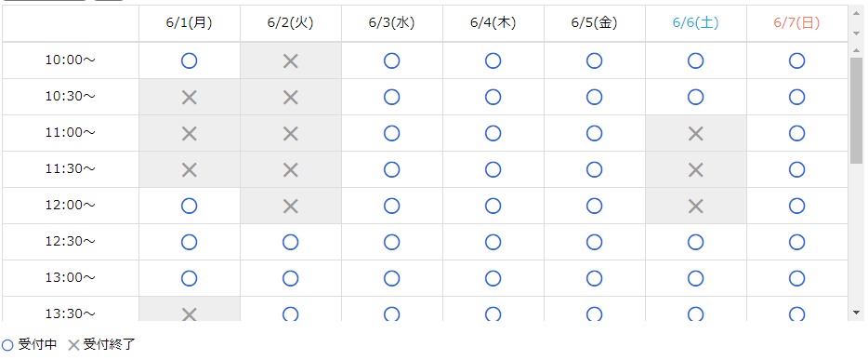Select the 13:00 slot on 6/1(月)
The width and height of the screenshot is (868, 360).
(x=190, y=278)
